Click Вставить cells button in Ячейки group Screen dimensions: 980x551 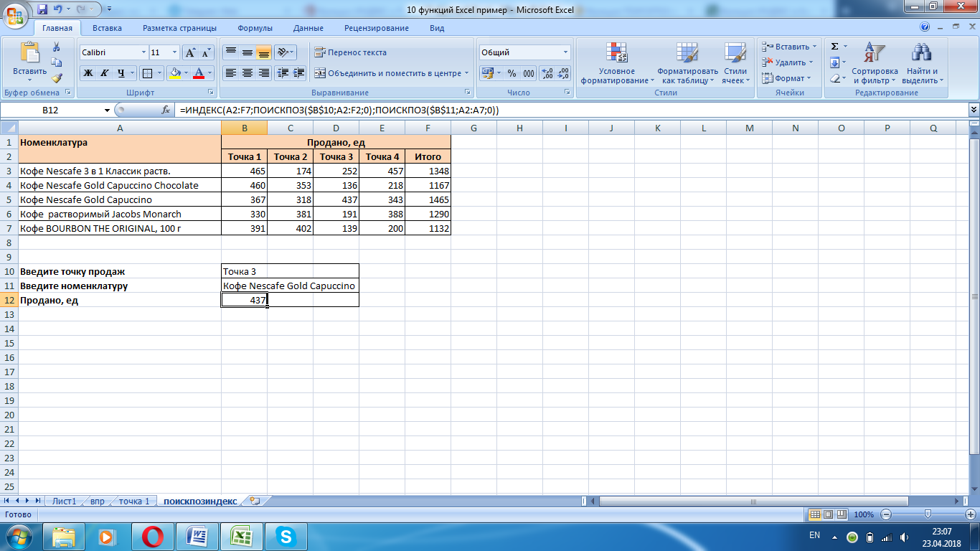click(788, 47)
